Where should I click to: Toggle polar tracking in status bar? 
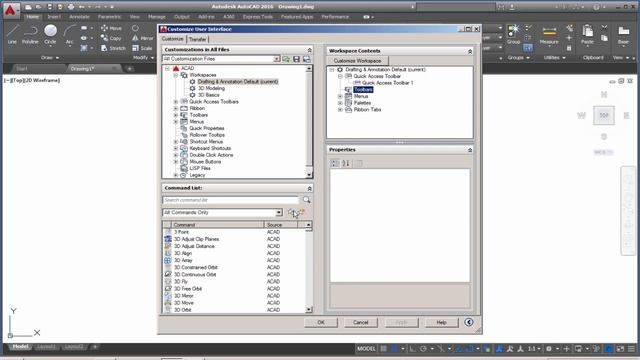tap(423, 349)
